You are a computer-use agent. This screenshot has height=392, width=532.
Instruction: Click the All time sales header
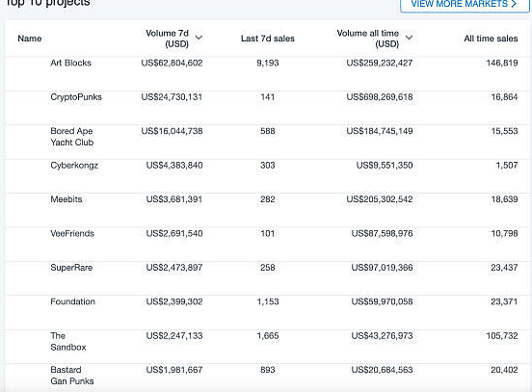pos(491,39)
